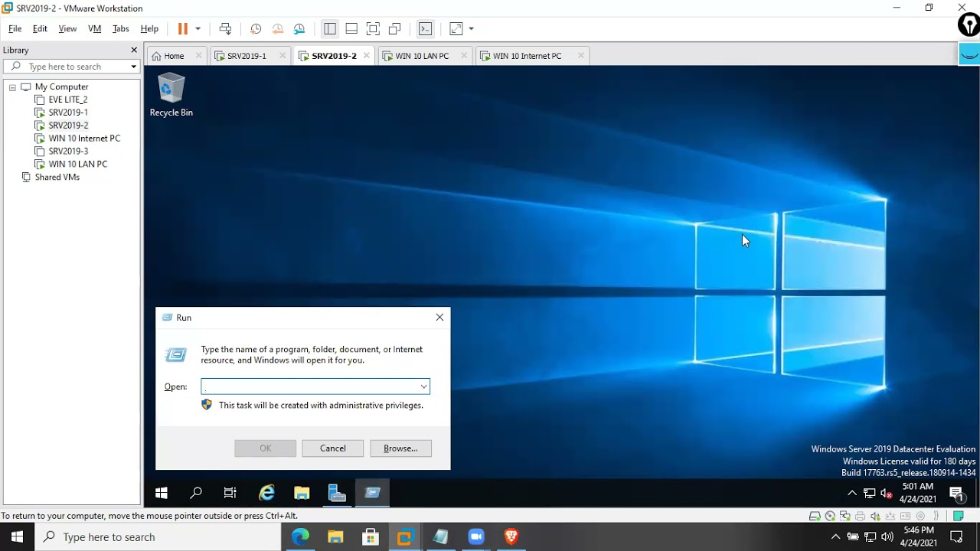Click the network adapter device status icon
The width and height of the screenshot is (980, 551).
[845, 517]
